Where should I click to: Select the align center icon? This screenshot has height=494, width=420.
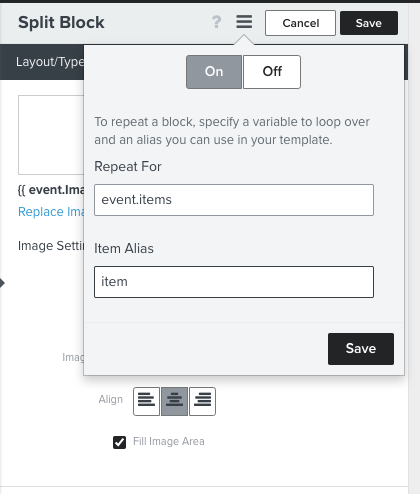tap(174, 401)
